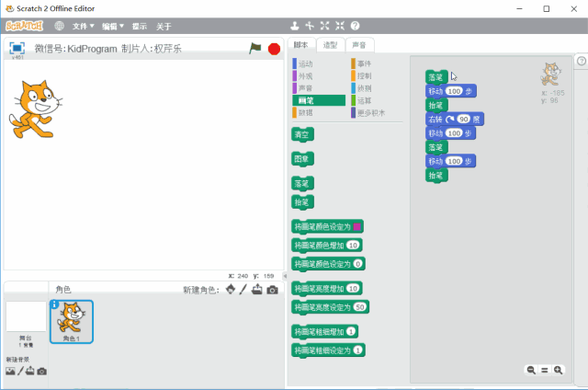
Task: Toggle full screen stage mode
Action: (x=17, y=48)
